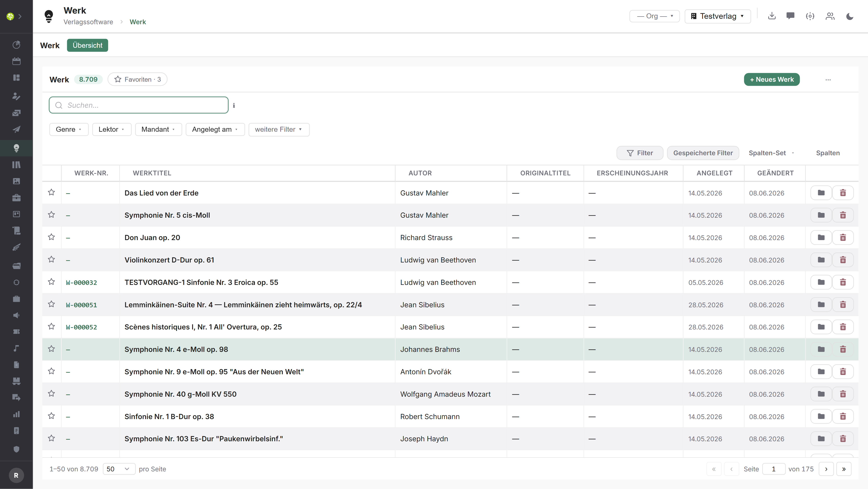Open the chat message icon
Image resolution: width=868 pixels, height=489 pixels.
[790, 16]
